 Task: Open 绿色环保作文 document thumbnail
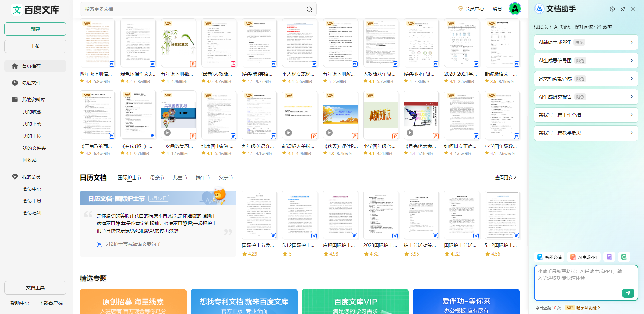pos(138,43)
